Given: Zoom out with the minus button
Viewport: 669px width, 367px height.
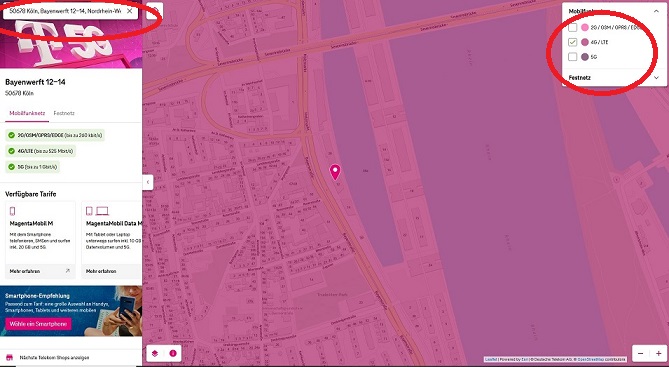Looking at the screenshot, I should tap(640, 353).
